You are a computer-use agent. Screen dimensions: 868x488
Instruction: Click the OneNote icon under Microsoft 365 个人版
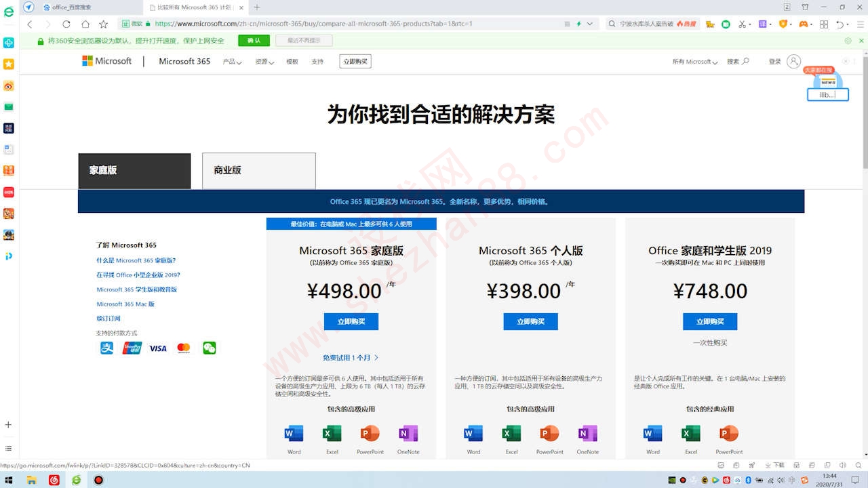(x=588, y=433)
